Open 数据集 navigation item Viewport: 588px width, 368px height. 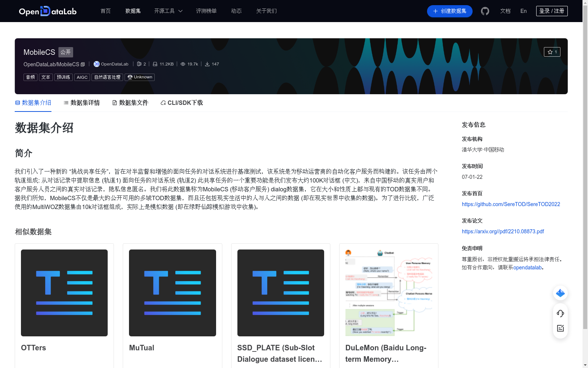(133, 11)
